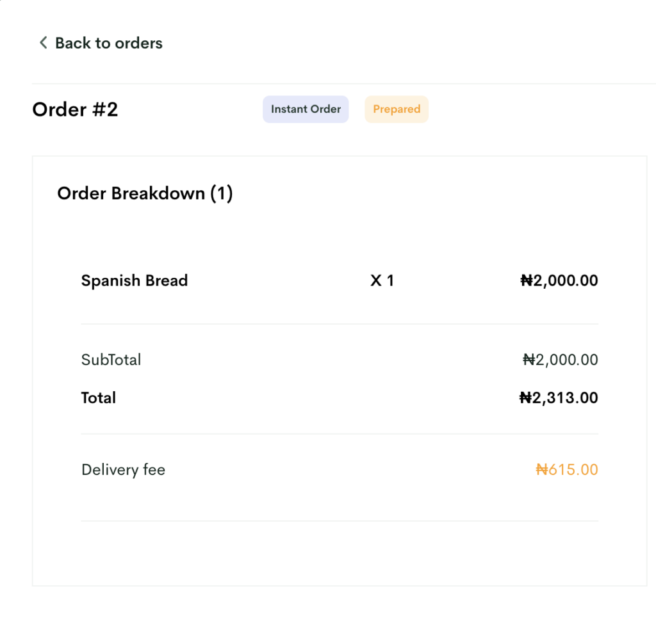Click the back chevron arrow icon
Image resolution: width=656 pixels, height=644 pixels.
click(43, 42)
